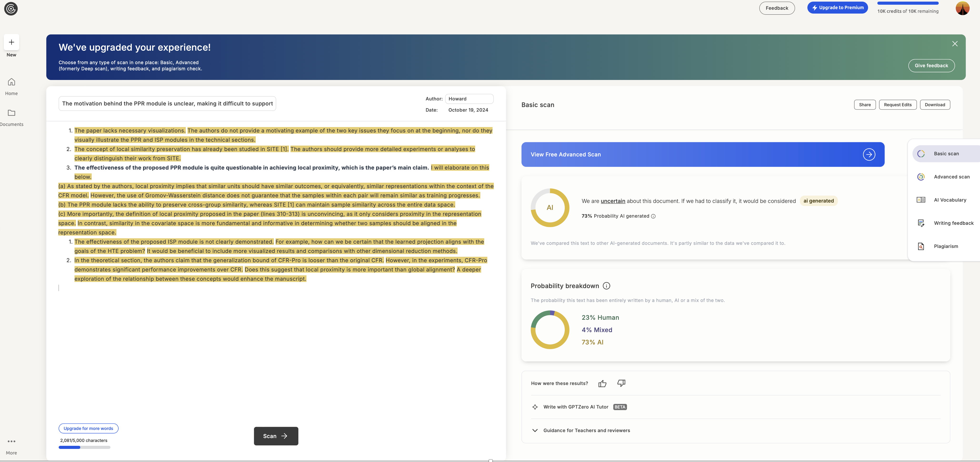Click the Probability breakdown info icon

(606, 286)
